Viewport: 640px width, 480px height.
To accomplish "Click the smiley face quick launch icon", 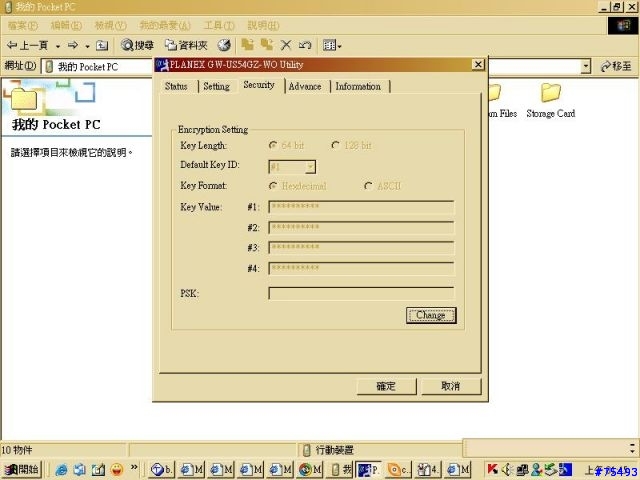I will coord(117,470).
